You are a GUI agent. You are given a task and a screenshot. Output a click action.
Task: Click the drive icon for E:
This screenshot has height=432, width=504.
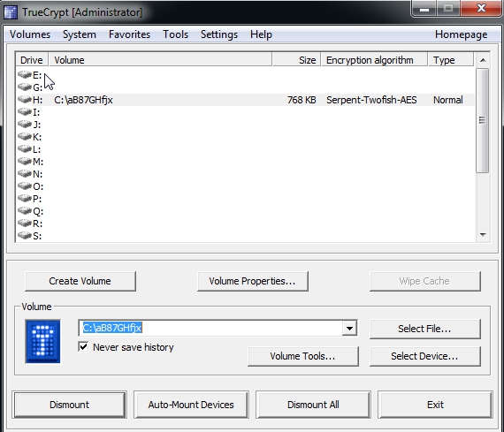click(25, 75)
